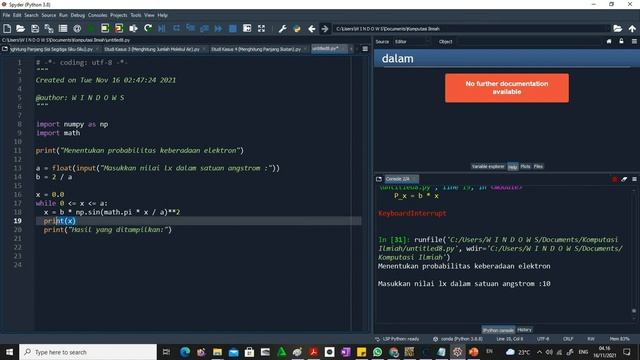The height and width of the screenshot is (360, 640).
Task: Click the Help pane home icon
Action: tap(609, 42)
